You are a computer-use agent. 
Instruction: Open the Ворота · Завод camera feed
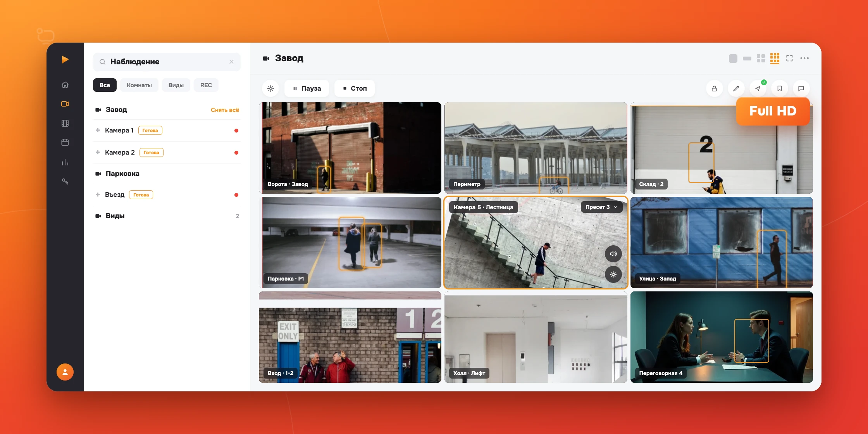pyautogui.click(x=350, y=148)
